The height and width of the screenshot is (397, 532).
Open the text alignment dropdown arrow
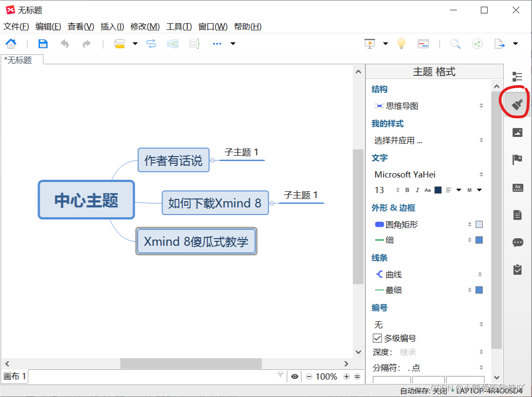pos(459,190)
